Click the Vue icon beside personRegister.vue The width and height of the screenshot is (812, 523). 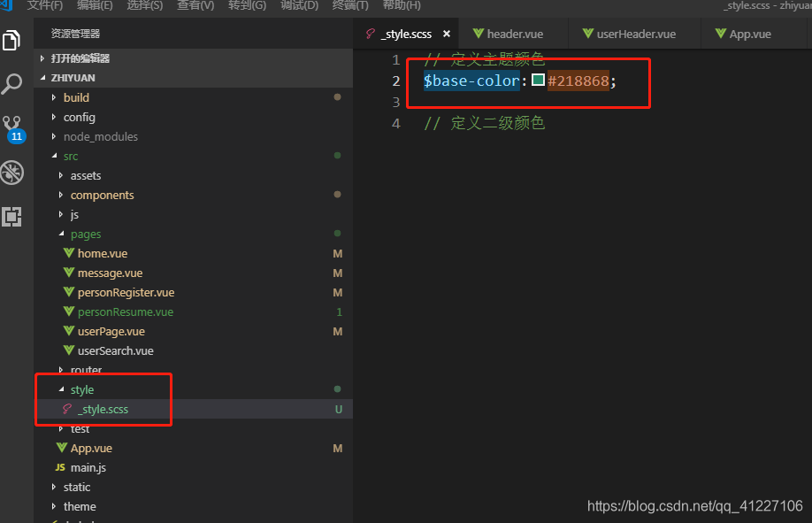click(69, 292)
